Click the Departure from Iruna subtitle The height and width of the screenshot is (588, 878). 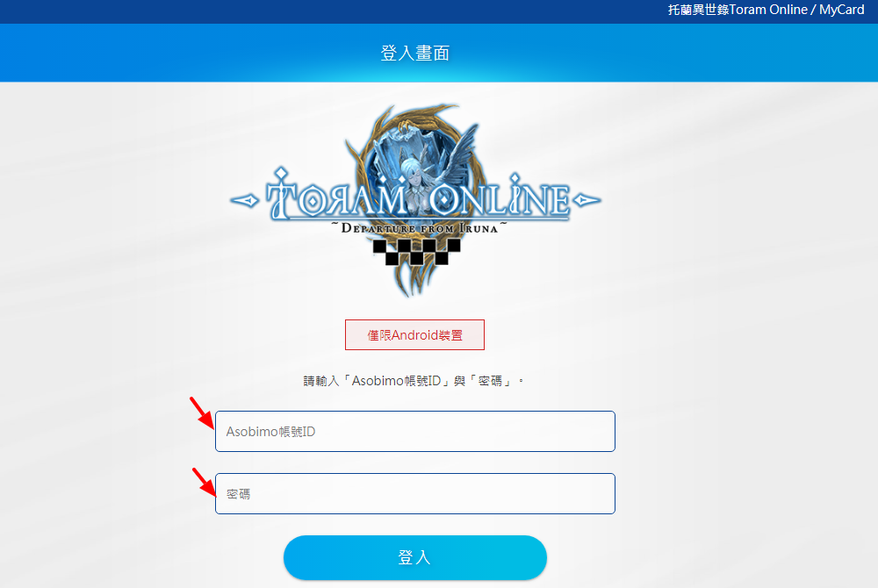click(x=420, y=227)
